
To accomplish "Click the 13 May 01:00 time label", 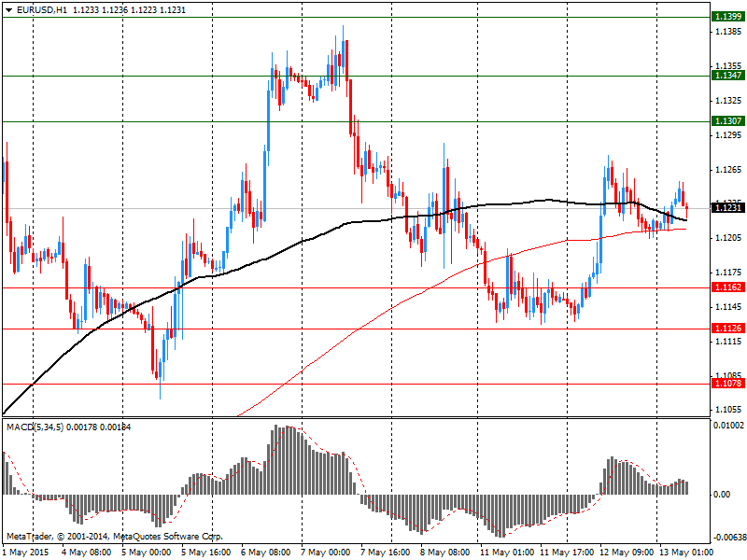I will coord(686,553).
